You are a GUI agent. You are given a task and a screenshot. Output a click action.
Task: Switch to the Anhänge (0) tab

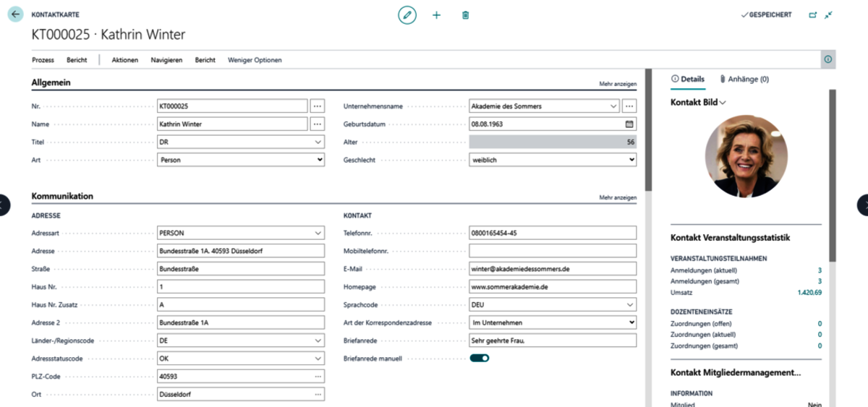[744, 80]
